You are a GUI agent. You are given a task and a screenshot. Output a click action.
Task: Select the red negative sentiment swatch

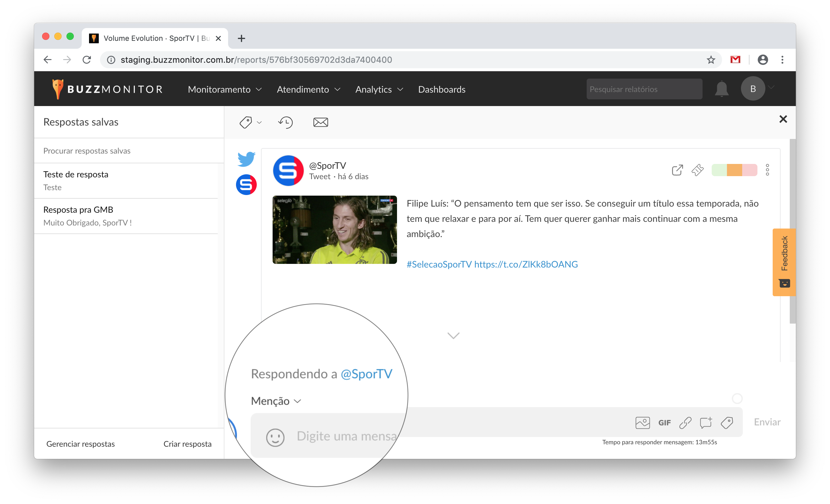[x=750, y=170]
